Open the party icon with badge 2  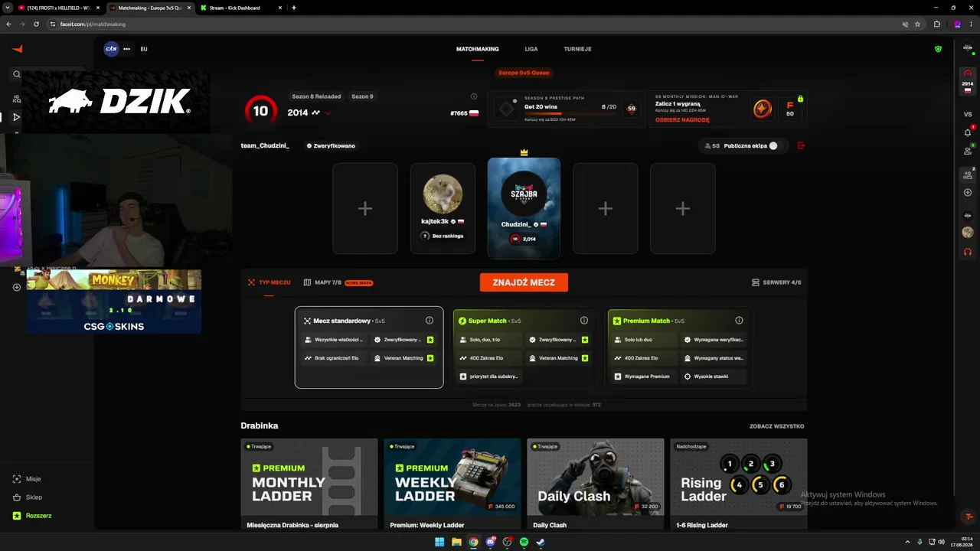(968, 174)
